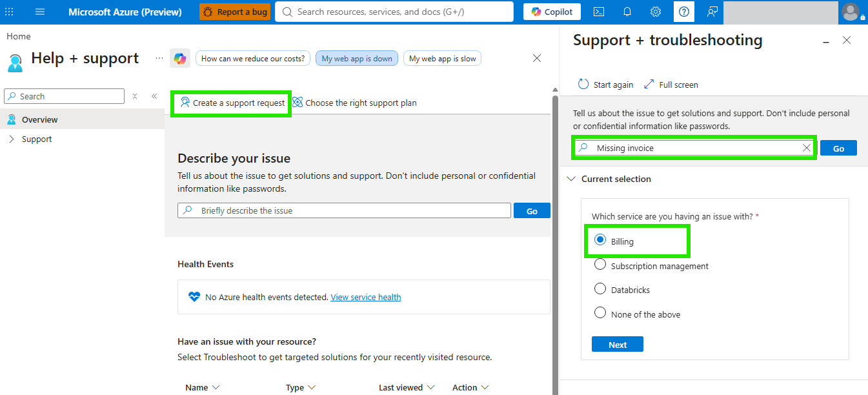Collapse the Current selection section

[x=571, y=179]
